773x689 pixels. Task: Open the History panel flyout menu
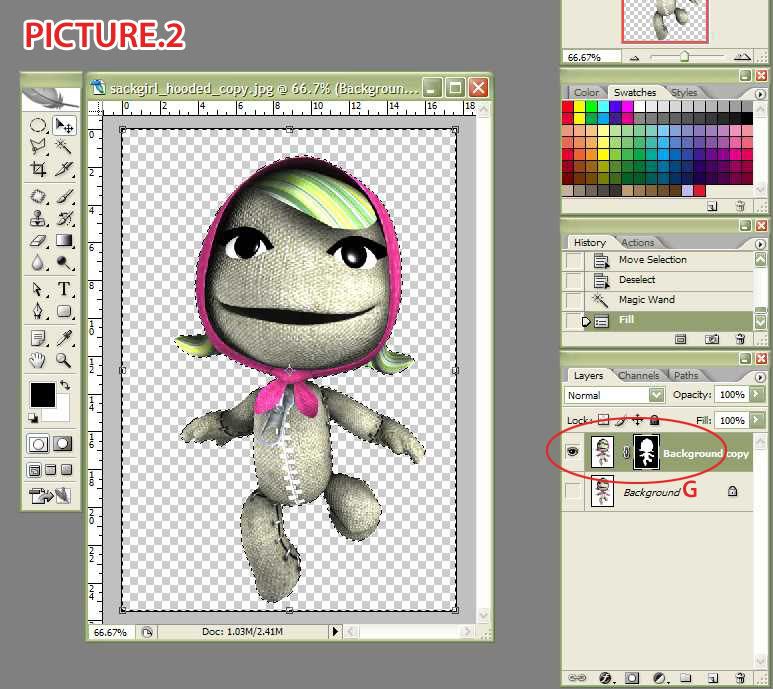(760, 244)
